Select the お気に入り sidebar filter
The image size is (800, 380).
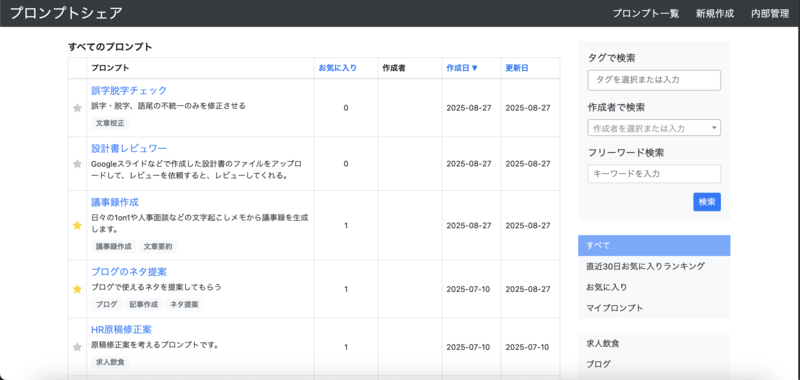click(x=654, y=287)
